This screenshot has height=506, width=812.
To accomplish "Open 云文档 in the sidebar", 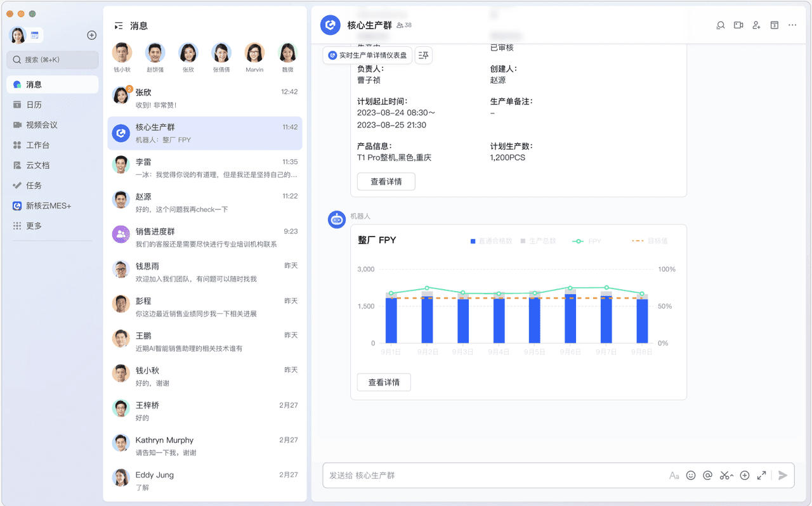I will pos(53,165).
